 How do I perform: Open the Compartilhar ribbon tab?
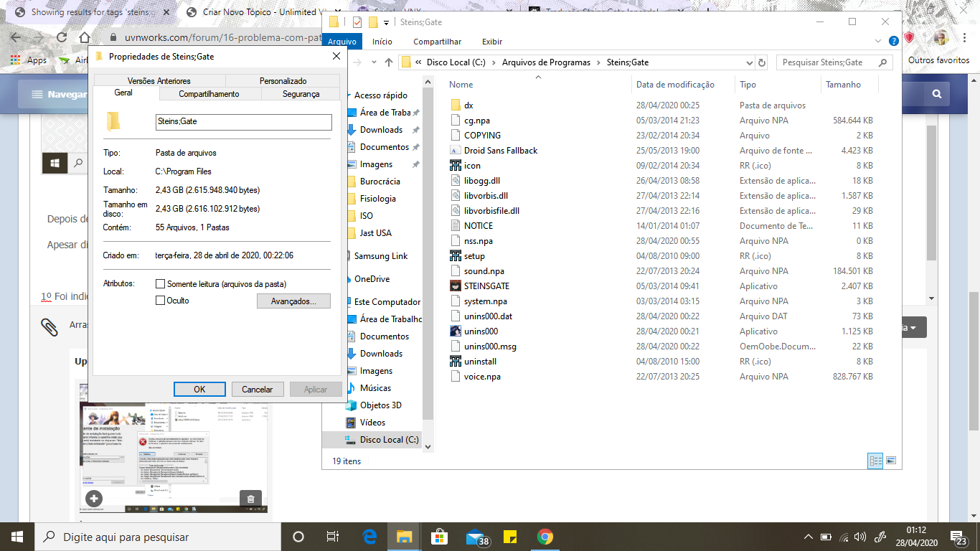[438, 42]
